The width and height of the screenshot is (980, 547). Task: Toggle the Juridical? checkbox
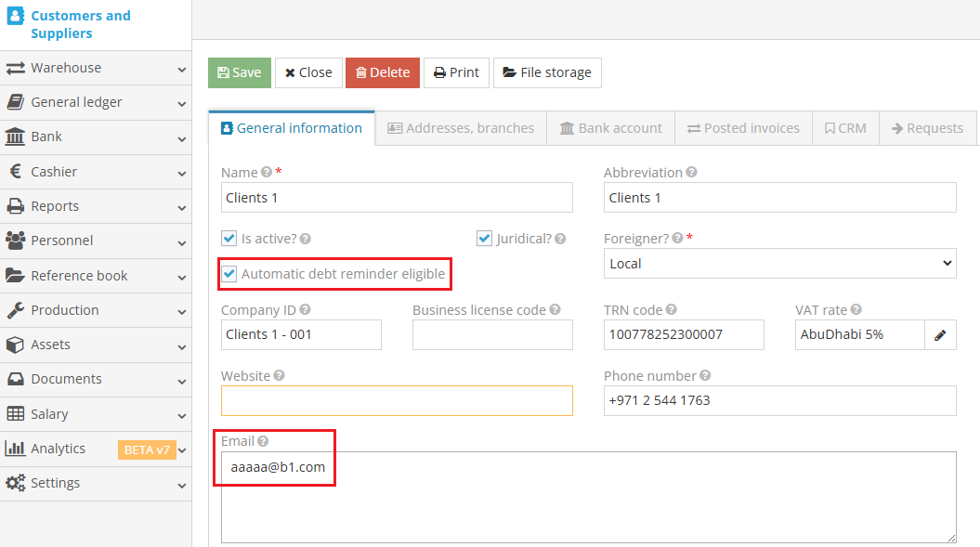pos(484,238)
